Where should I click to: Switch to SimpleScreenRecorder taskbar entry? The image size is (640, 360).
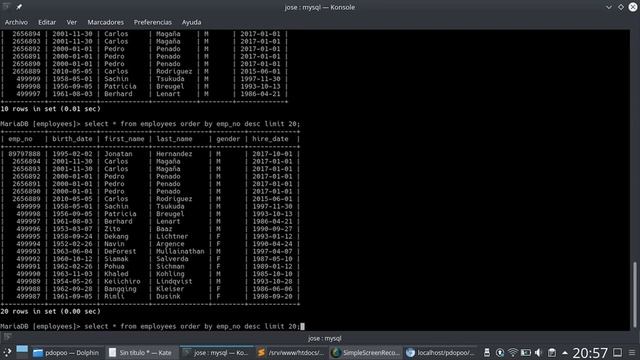coord(366,353)
